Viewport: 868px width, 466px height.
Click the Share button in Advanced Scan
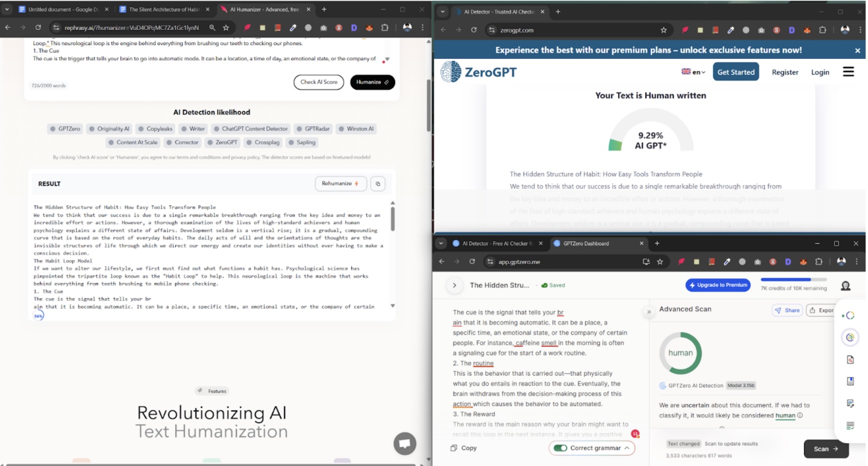tap(787, 310)
